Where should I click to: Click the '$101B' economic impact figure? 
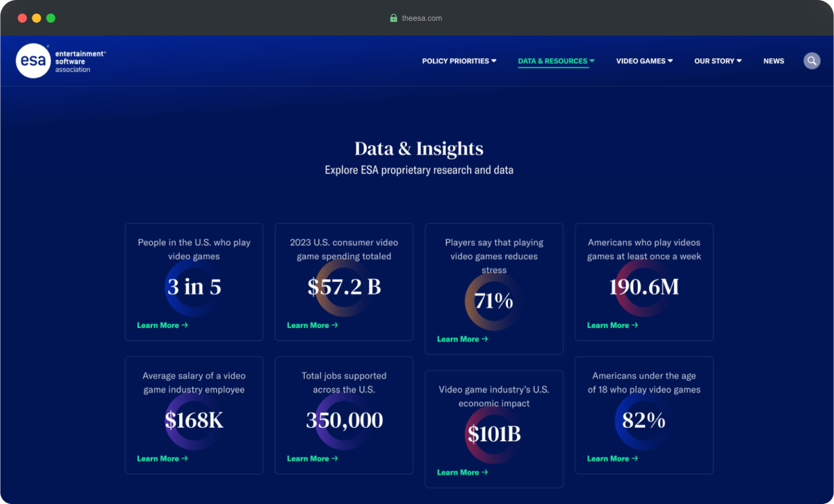pyautogui.click(x=494, y=434)
